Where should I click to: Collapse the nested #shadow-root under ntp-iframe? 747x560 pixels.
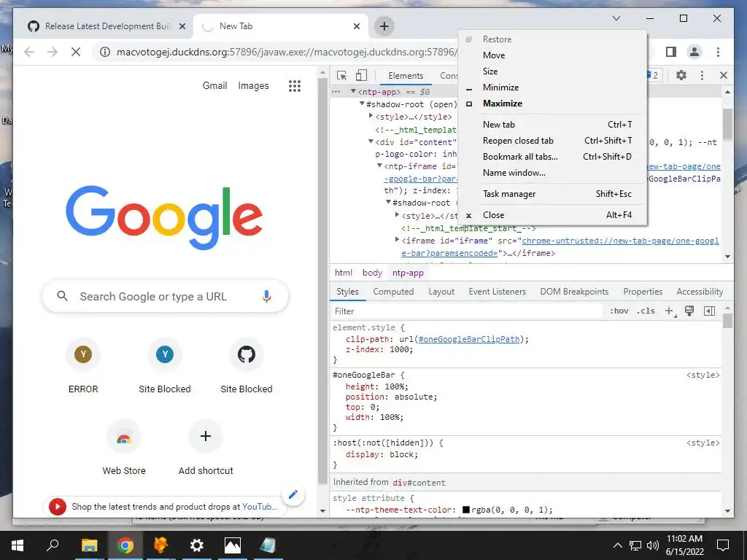[x=388, y=203]
